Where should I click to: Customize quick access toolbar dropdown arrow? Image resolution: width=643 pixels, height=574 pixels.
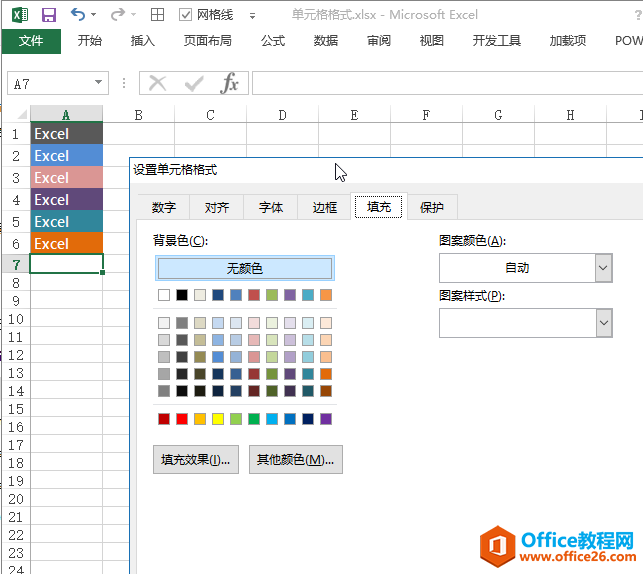(252, 16)
